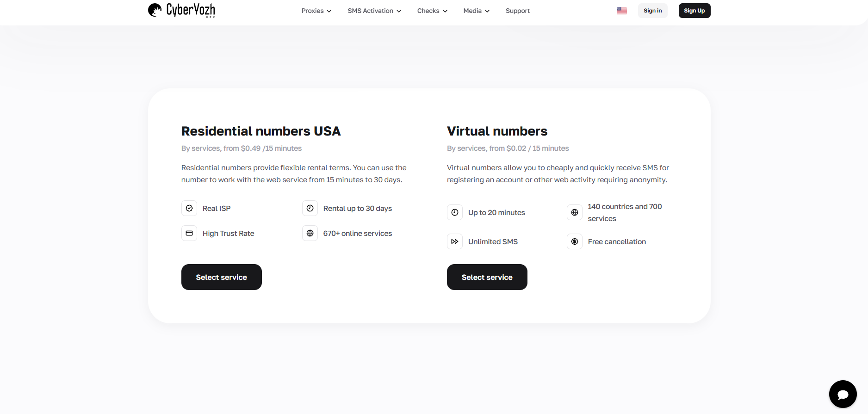This screenshot has height=414, width=868.
Task: Click the clock icon beside Rental up to 30 days
Action: click(310, 208)
